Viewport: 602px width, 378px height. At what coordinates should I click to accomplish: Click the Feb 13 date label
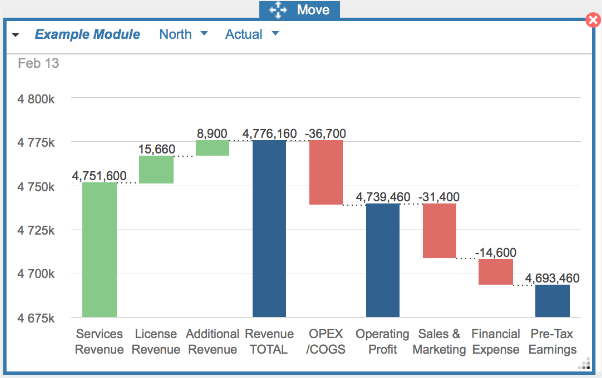tap(38, 63)
